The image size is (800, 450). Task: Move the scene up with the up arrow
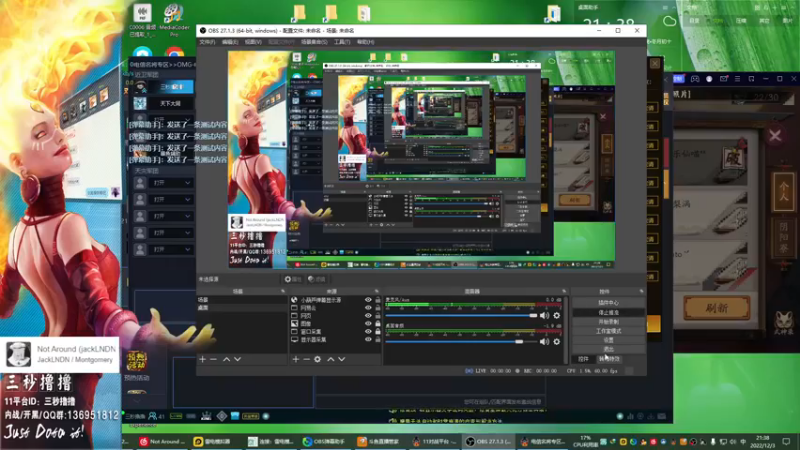[x=226, y=359]
